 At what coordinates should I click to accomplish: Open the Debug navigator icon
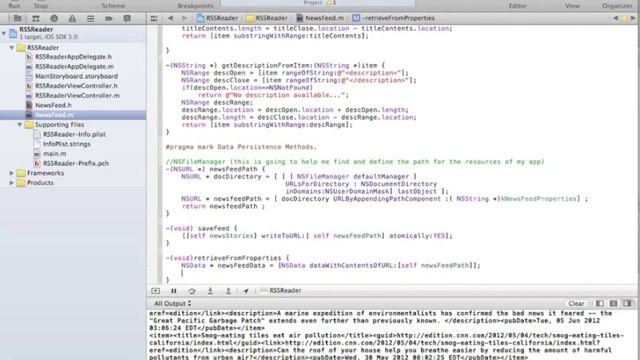(91, 18)
